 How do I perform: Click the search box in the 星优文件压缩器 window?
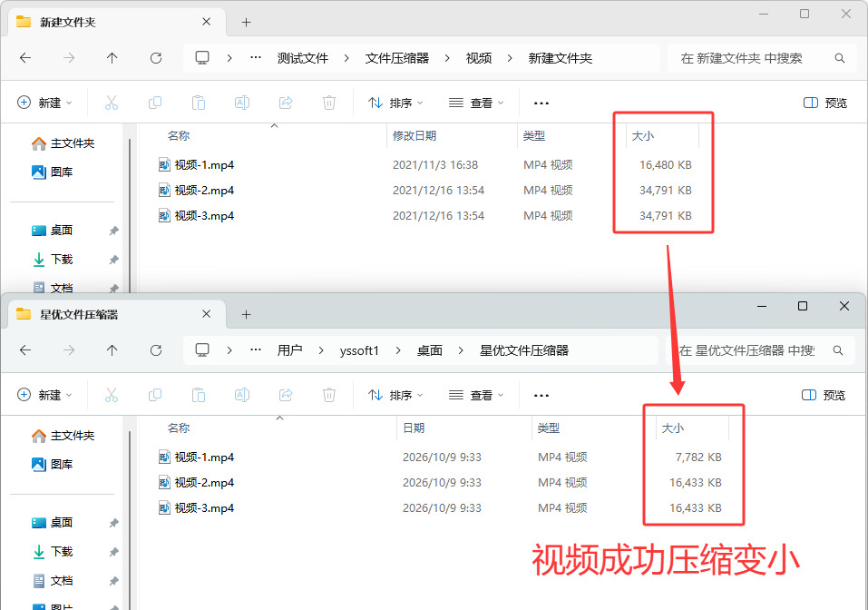(x=760, y=350)
